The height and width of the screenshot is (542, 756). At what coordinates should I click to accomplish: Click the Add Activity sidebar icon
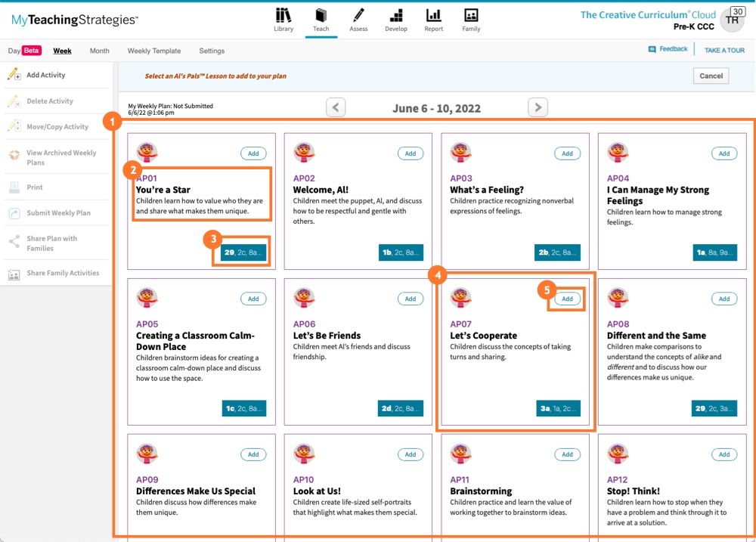[14, 75]
